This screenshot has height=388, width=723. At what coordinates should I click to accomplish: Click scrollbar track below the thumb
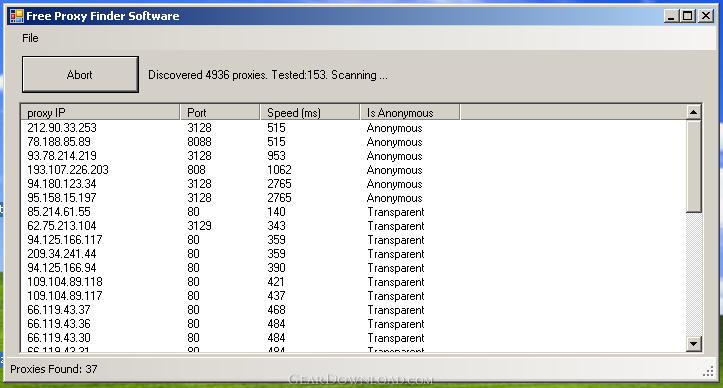coord(693,275)
